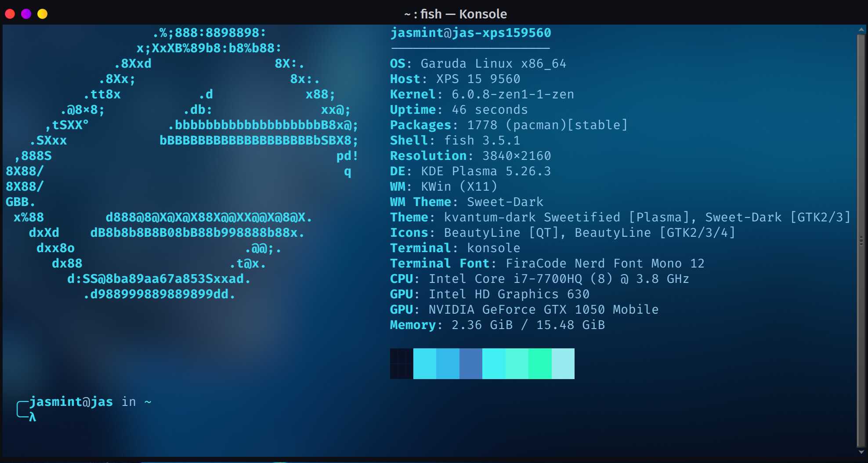
Task: Click the vertical scrollbar handle
Action: pos(861,240)
